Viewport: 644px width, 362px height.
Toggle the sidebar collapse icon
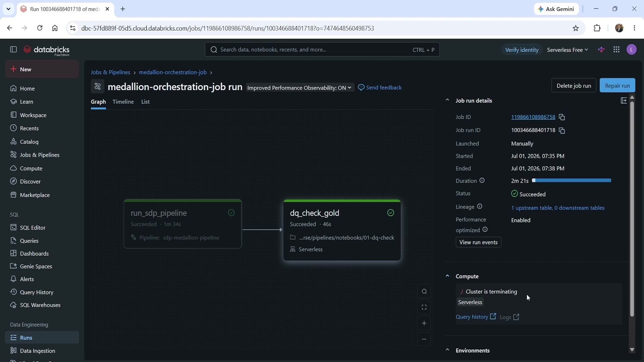13,50
